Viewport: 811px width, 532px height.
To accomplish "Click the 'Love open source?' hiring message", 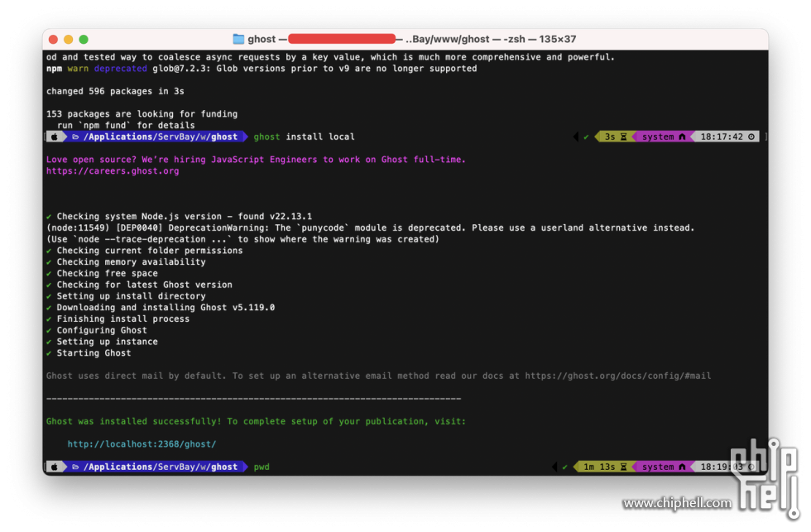I will (256, 160).
